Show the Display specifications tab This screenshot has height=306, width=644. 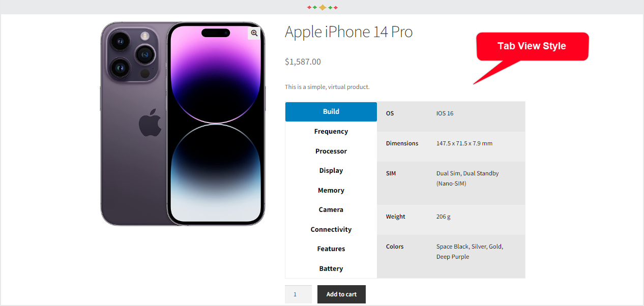coord(331,170)
